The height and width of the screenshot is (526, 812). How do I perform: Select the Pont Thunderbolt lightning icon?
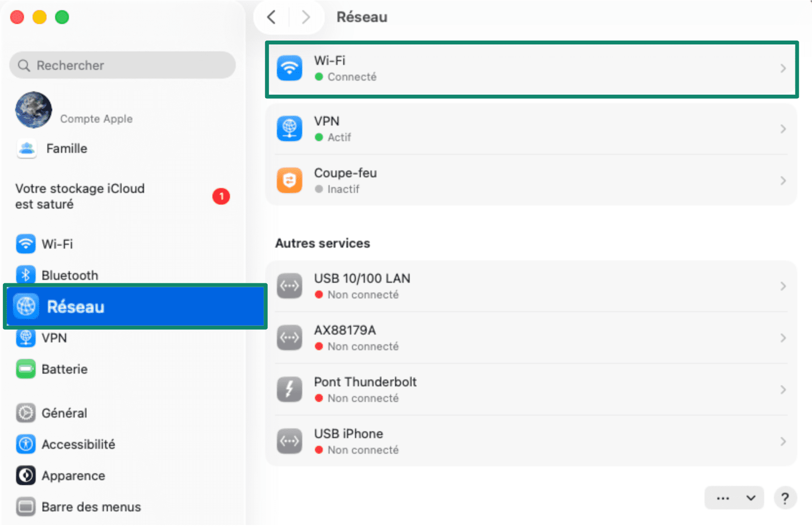pyautogui.click(x=289, y=389)
